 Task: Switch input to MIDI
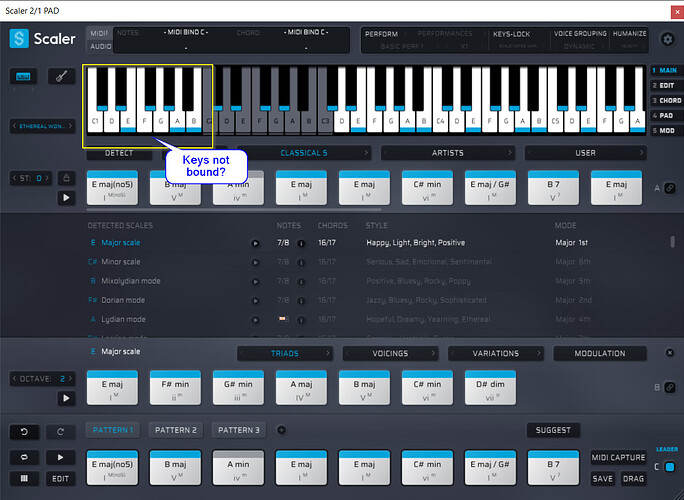pyautogui.click(x=99, y=33)
